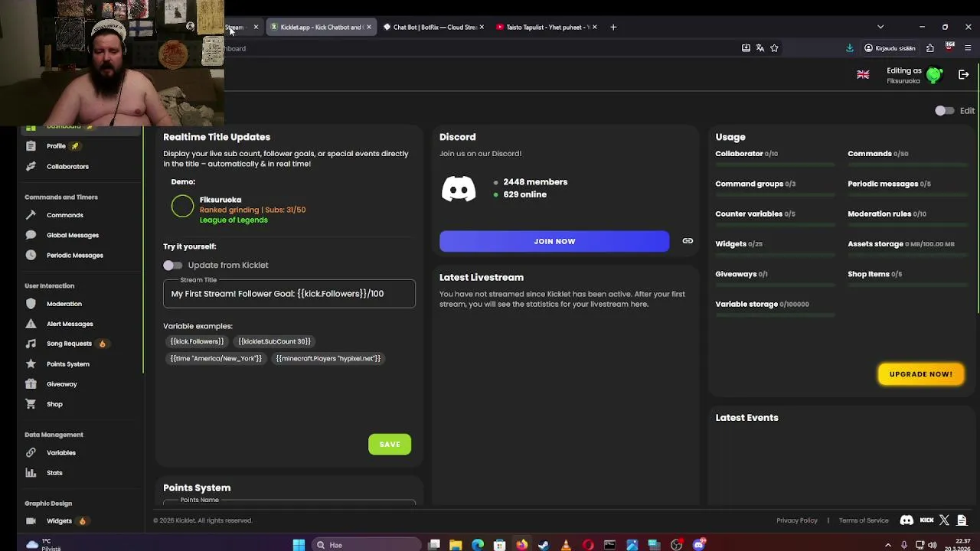The height and width of the screenshot is (551, 980).
Task: Close the Kicklet.app tab
Action: [x=368, y=28]
